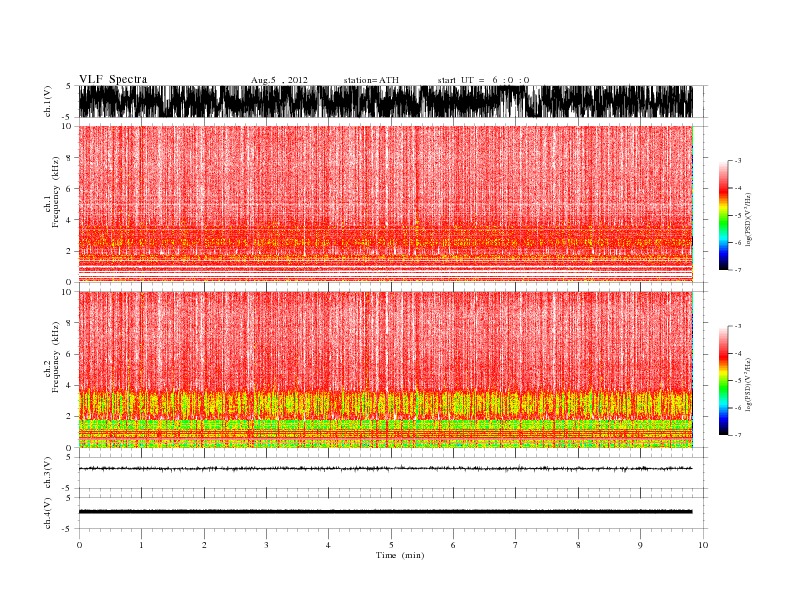Click time axis tick label "10"
This screenshot has height=612, width=792.
click(x=703, y=545)
